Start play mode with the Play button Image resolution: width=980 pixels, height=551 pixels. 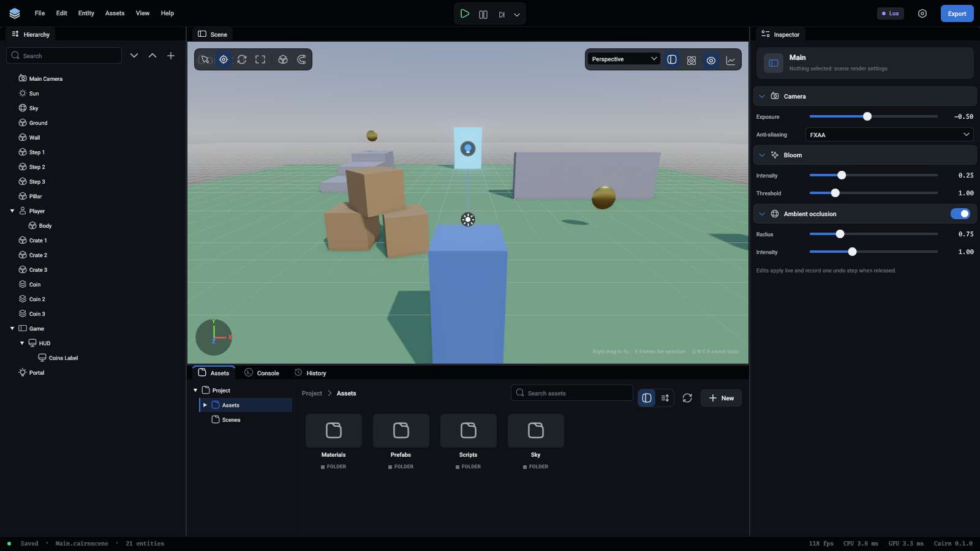tap(465, 13)
